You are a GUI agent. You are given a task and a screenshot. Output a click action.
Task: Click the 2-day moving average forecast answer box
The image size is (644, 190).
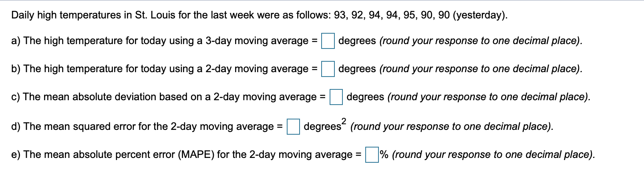(x=328, y=69)
